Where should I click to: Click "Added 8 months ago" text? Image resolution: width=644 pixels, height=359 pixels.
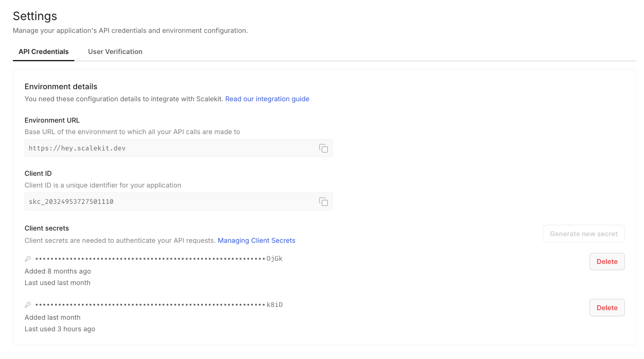click(x=58, y=271)
